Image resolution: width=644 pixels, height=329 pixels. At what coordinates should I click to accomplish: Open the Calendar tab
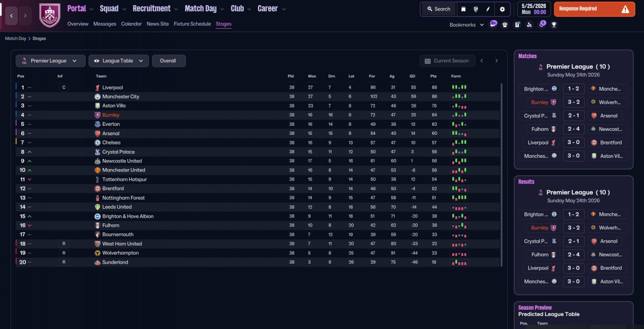tap(131, 24)
